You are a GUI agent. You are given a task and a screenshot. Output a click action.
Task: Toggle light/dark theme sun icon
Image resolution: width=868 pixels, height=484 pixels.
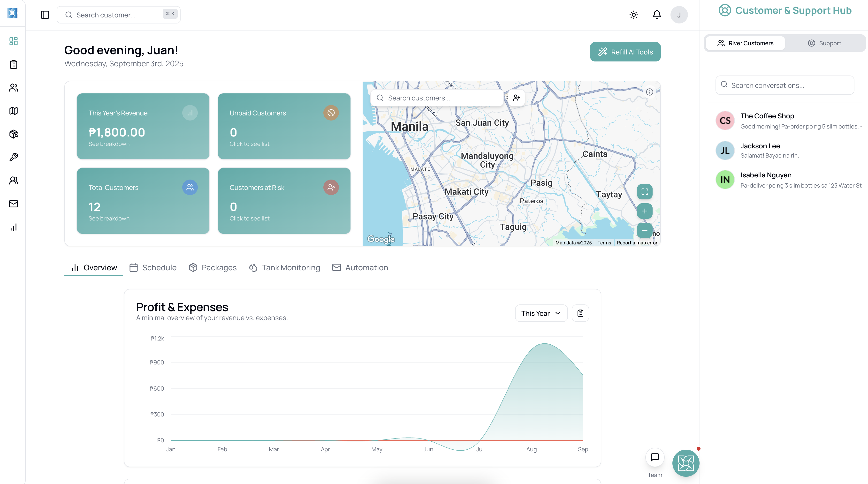(x=633, y=15)
